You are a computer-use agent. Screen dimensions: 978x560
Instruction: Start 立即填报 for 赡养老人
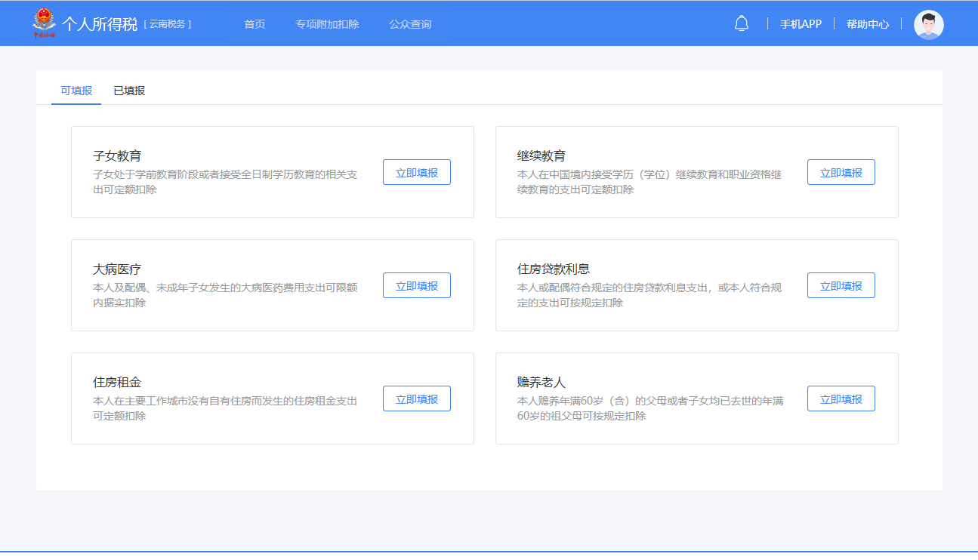(x=841, y=398)
